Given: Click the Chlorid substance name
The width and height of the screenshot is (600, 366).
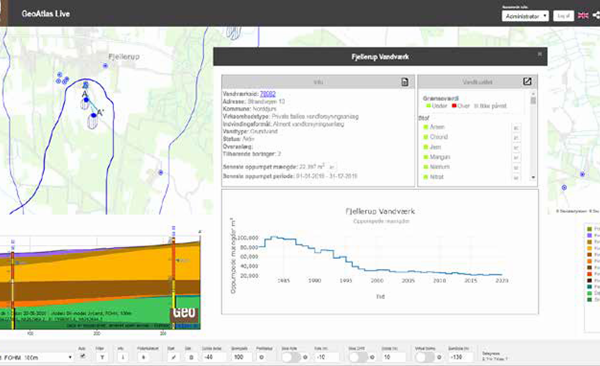Looking at the screenshot, I should point(439,137).
